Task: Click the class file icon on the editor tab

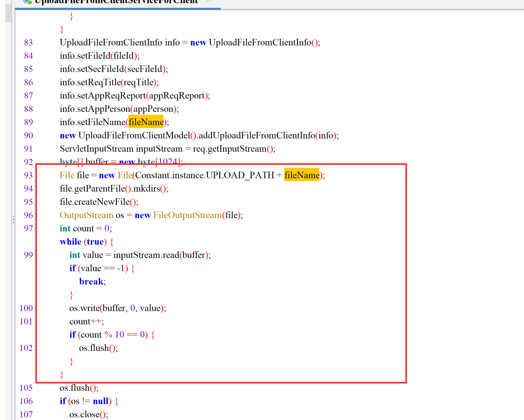Action: click(27, 2)
